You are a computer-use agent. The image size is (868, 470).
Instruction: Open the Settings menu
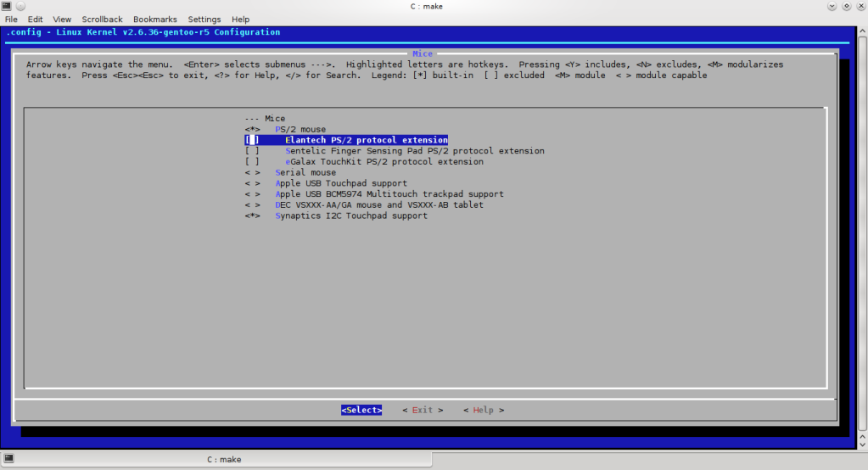[204, 20]
